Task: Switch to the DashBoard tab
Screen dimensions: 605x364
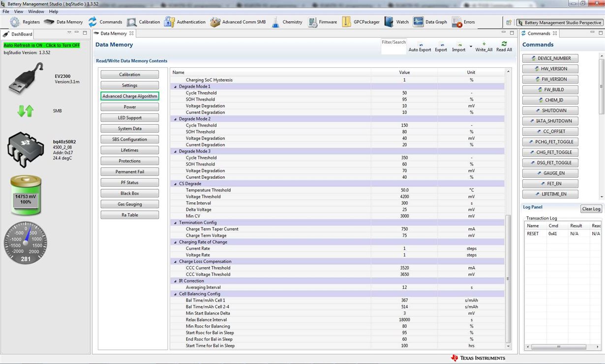Action: coord(18,34)
